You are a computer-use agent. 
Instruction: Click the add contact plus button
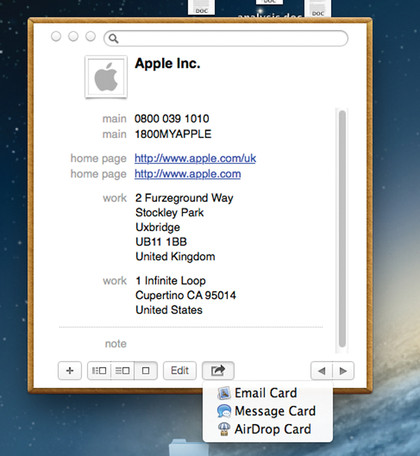click(70, 371)
